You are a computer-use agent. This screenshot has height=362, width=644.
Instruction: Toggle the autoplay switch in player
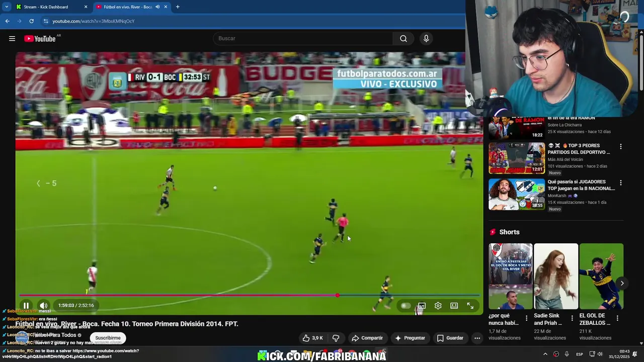[406, 306]
